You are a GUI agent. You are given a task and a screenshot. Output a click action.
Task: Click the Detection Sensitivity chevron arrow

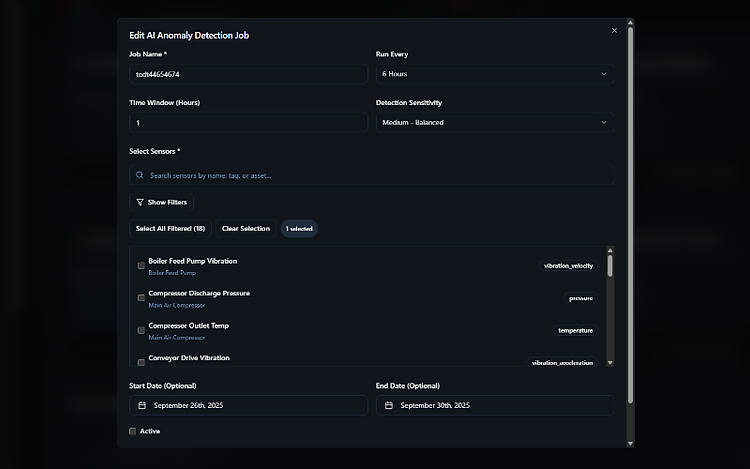tap(604, 122)
